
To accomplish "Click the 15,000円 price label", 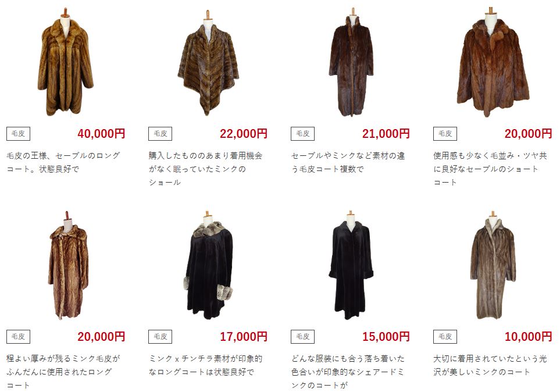I will click(386, 337).
